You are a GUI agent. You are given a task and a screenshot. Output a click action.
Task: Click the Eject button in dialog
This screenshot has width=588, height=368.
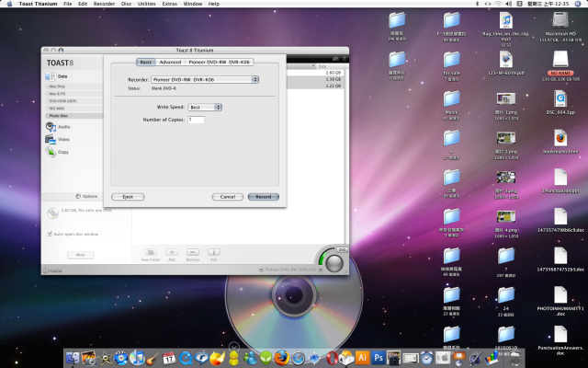point(128,197)
